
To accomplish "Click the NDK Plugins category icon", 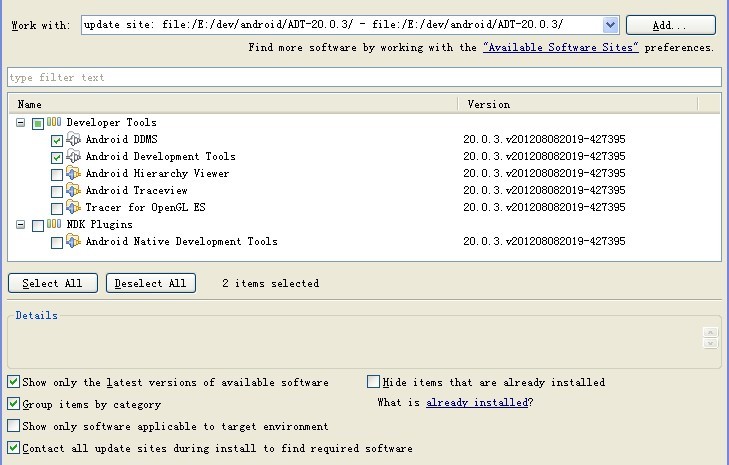I will pos(54,224).
